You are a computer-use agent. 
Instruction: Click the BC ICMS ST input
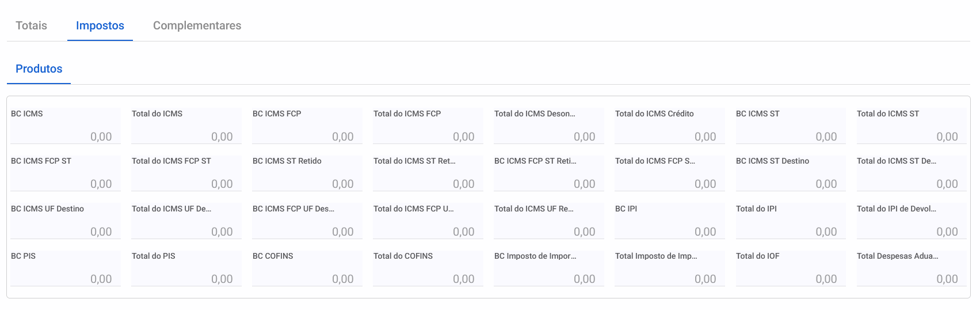(791, 126)
